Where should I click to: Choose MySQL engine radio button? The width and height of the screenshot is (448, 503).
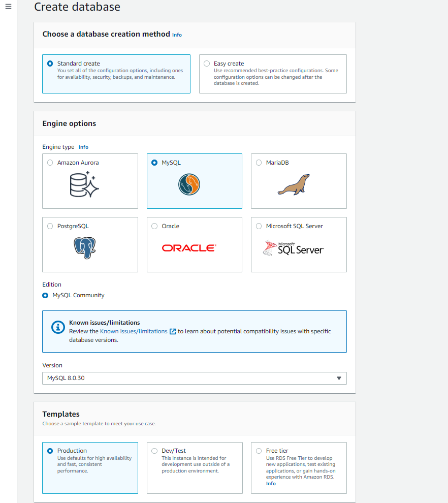coord(154,163)
